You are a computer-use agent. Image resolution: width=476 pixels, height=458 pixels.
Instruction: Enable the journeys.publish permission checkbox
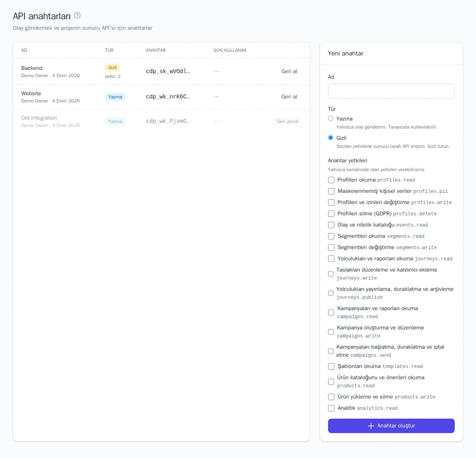[x=330, y=293]
